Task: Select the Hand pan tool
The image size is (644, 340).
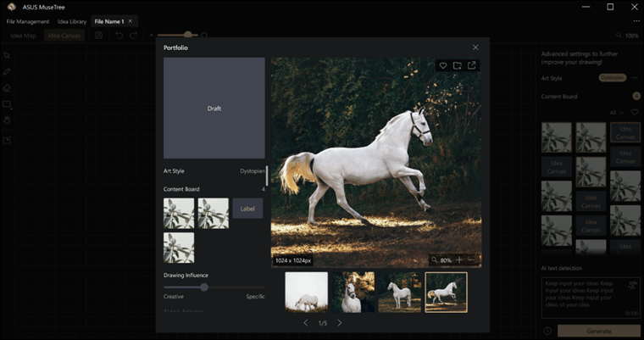Action: [7, 120]
